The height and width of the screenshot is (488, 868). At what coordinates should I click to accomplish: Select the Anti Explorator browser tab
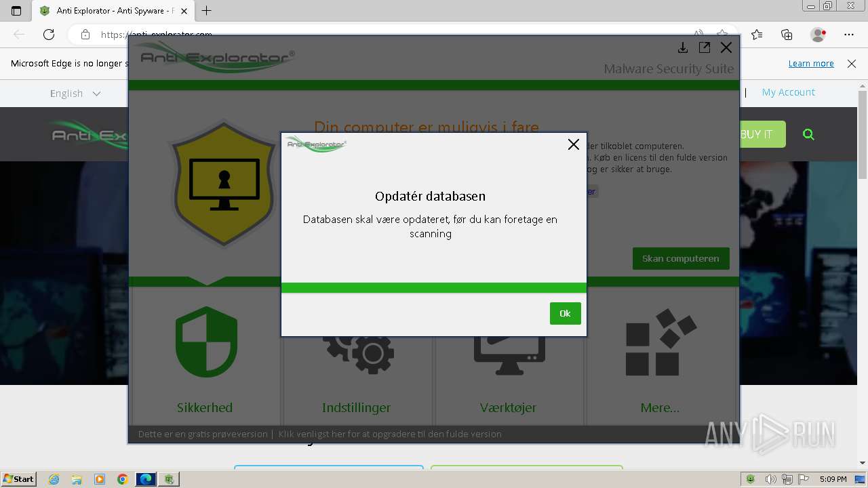click(113, 11)
